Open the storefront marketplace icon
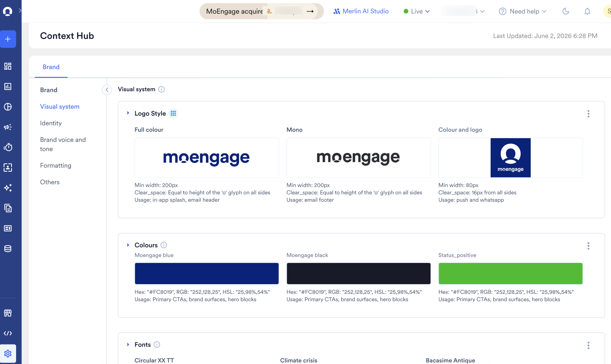This screenshot has height=364, width=611. pos(8,313)
